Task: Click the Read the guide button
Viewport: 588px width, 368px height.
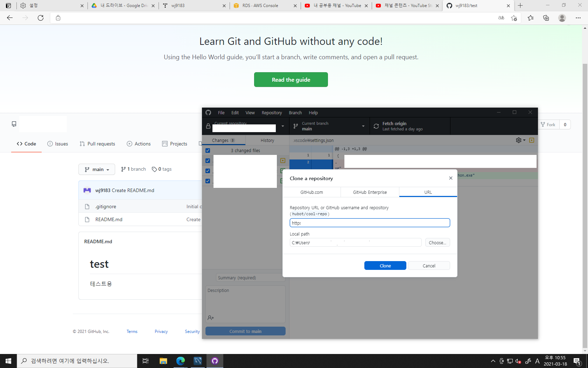Action: (x=291, y=80)
